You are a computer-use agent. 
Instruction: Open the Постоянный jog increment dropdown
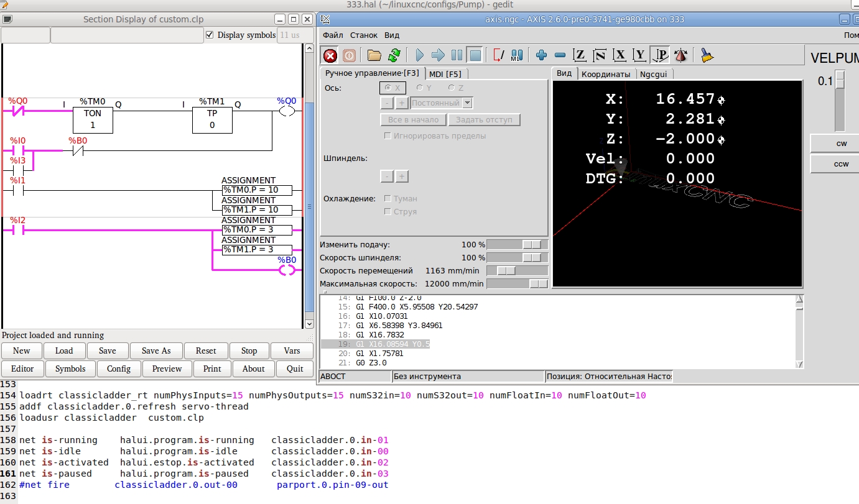click(x=468, y=103)
